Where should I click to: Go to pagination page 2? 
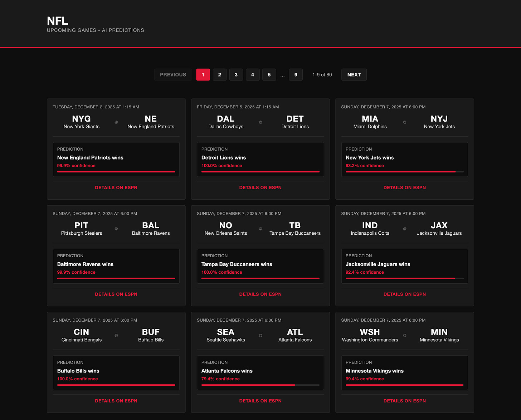coord(219,74)
